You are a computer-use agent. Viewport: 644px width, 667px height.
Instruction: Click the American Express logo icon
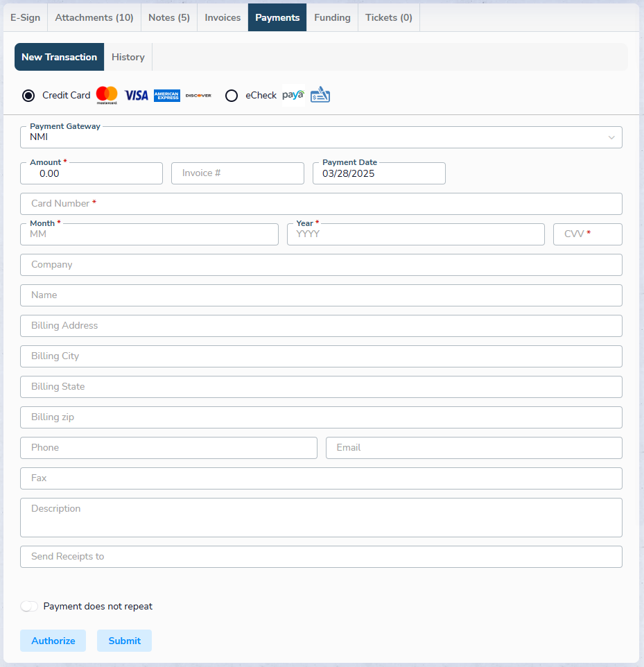pyautogui.click(x=167, y=95)
